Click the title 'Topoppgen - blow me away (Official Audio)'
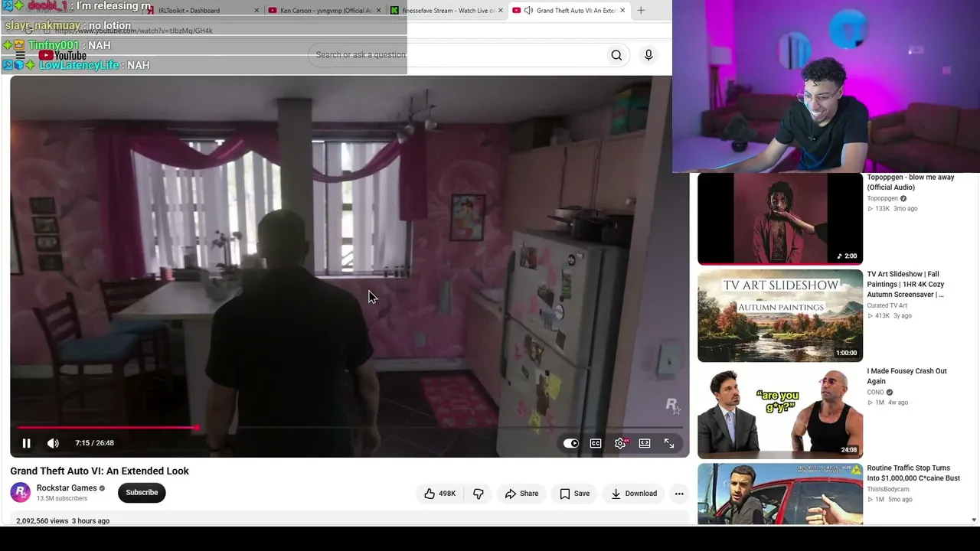Screen dimensions: 980x551 (x=910, y=182)
